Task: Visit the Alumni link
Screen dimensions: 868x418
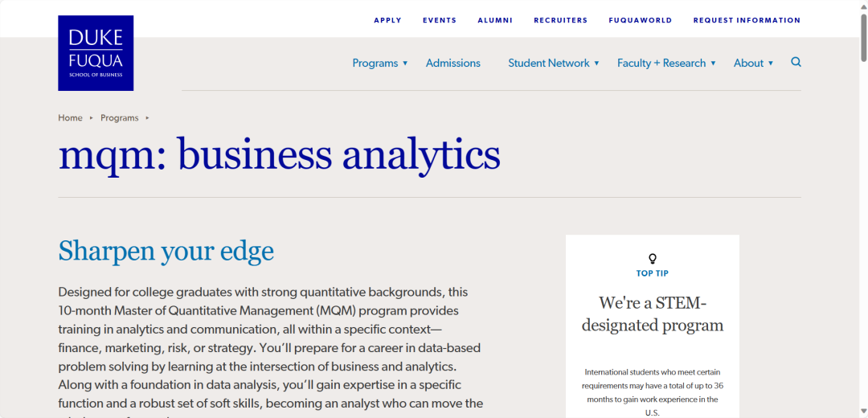Action: click(495, 20)
